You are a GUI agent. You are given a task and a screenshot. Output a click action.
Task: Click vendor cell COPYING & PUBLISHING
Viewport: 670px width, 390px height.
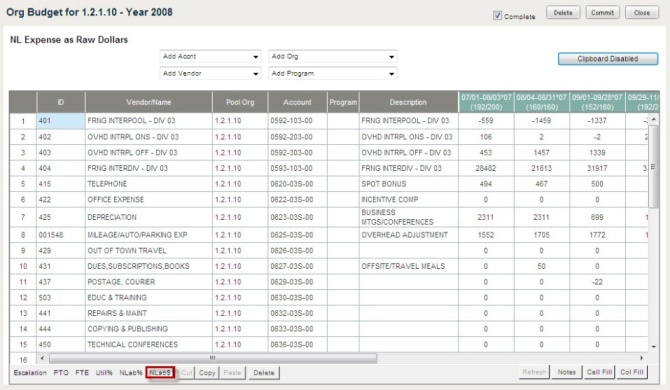(148, 329)
